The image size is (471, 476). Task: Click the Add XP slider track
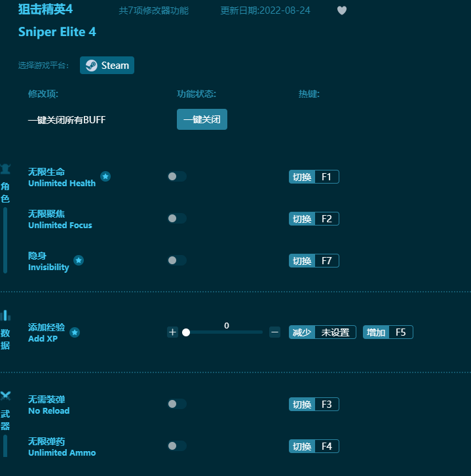click(224, 332)
